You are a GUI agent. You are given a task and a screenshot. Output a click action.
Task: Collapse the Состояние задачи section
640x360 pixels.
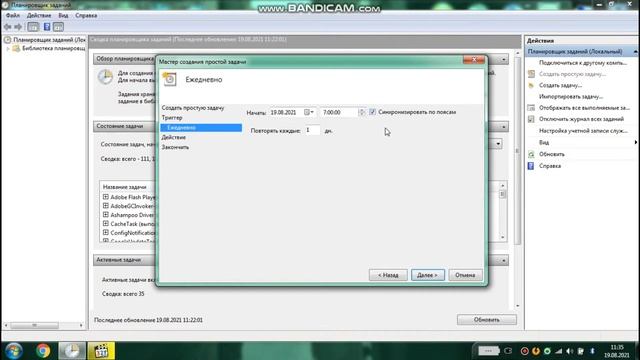[504, 127]
